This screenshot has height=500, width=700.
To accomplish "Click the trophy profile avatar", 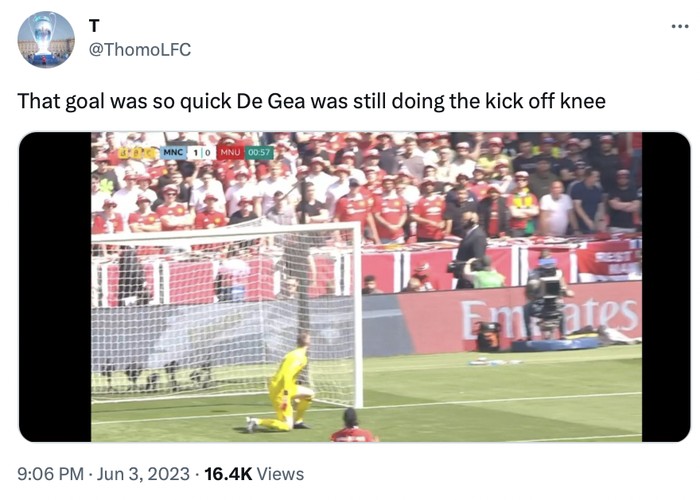I will pyautogui.click(x=46, y=40).
